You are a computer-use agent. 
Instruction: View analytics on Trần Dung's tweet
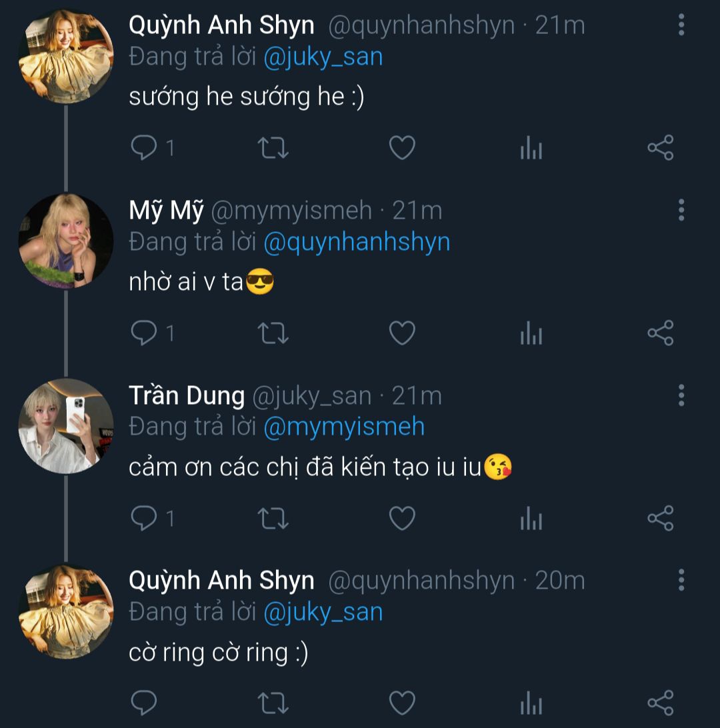click(531, 518)
